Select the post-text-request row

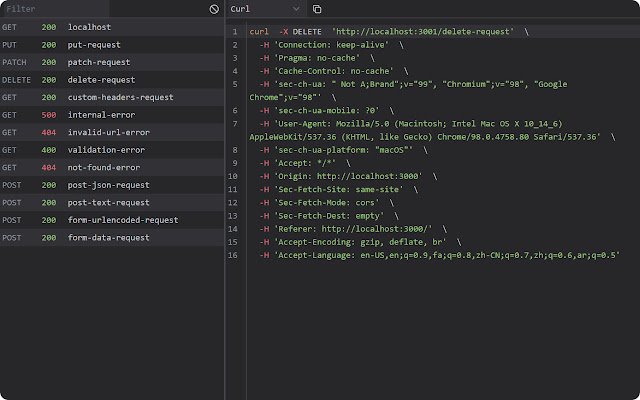(112, 202)
